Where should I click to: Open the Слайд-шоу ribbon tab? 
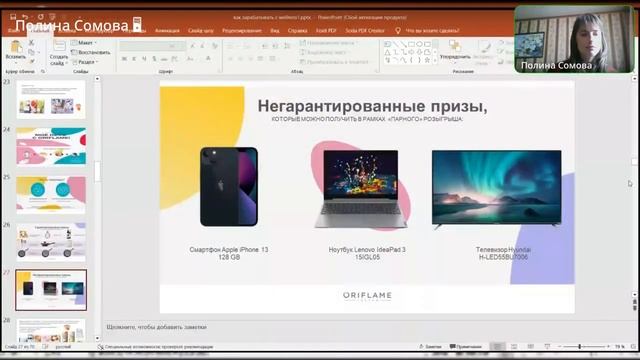200,31
